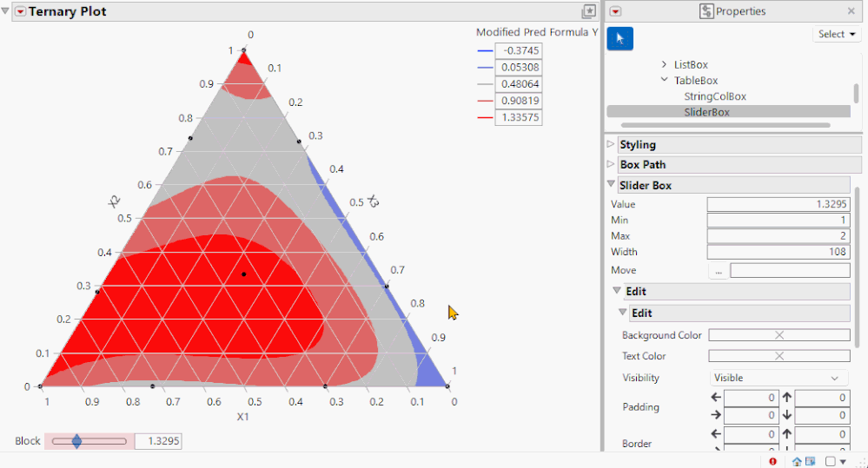Click the Border left value field
This screenshot has height=468, width=868.
point(751,434)
